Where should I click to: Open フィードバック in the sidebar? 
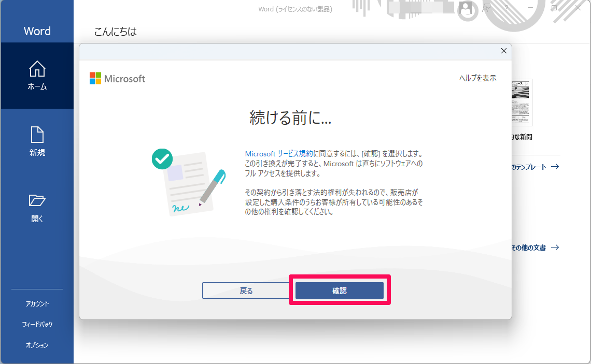pyautogui.click(x=37, y=324)
